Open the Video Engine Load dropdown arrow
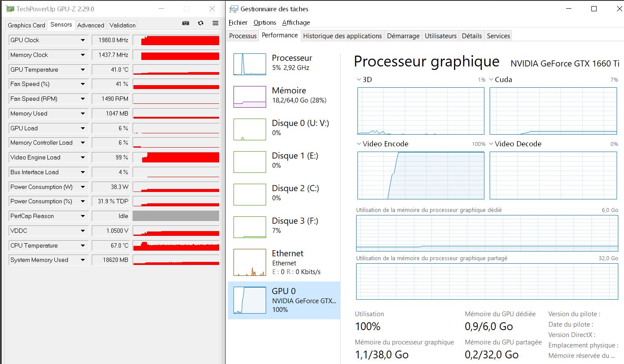Screen dimensions: 624x364 click(83, 158)
